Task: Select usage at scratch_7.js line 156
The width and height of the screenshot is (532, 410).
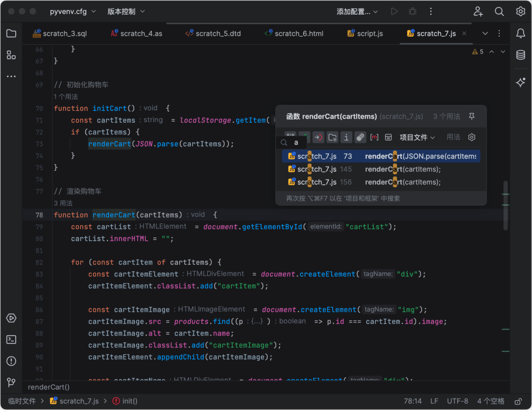Action: pos(381,182)
